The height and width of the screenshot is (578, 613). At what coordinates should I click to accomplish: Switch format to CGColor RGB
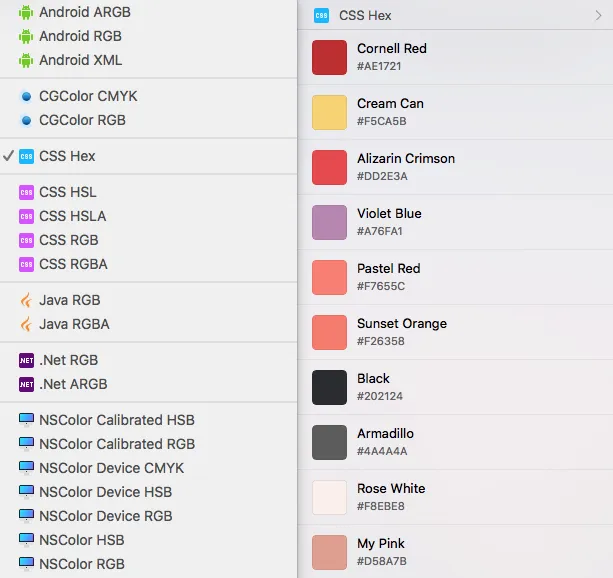click(x=149, y=120)
